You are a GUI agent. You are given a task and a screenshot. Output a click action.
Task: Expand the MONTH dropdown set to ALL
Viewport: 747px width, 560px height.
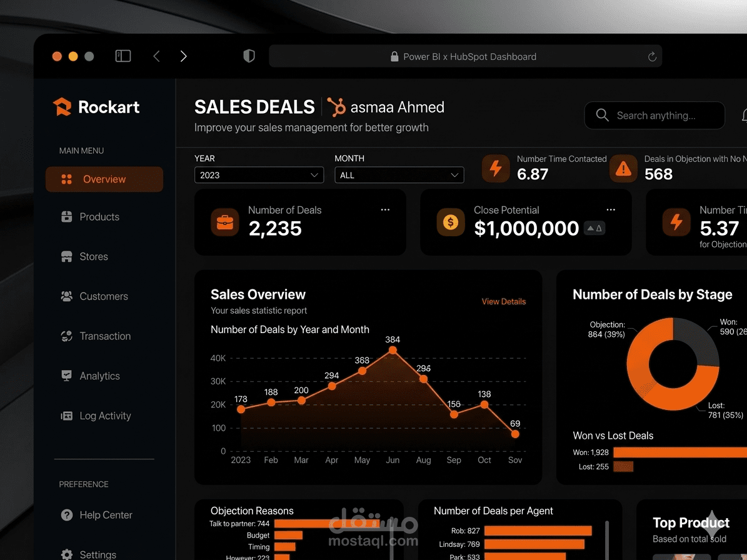pyautogui.click(x=399, y=175)
